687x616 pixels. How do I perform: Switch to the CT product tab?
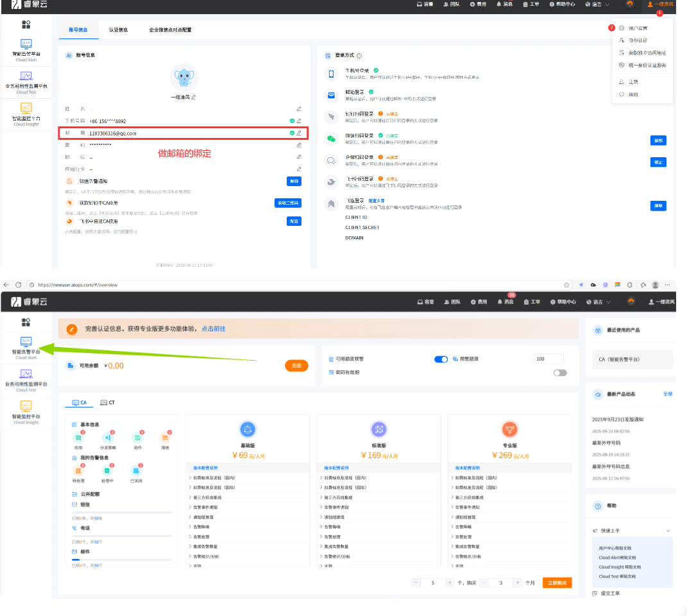[107, 402]
